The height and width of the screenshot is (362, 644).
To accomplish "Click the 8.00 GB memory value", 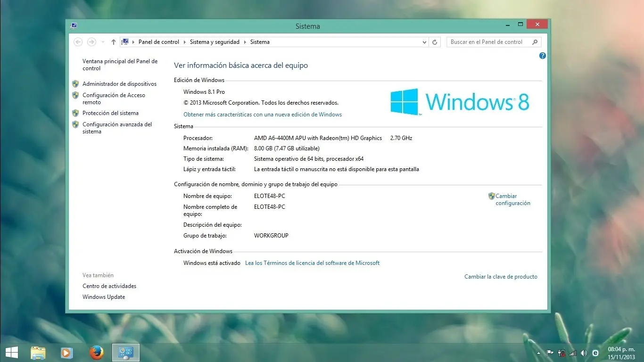I will pos(287,148).
